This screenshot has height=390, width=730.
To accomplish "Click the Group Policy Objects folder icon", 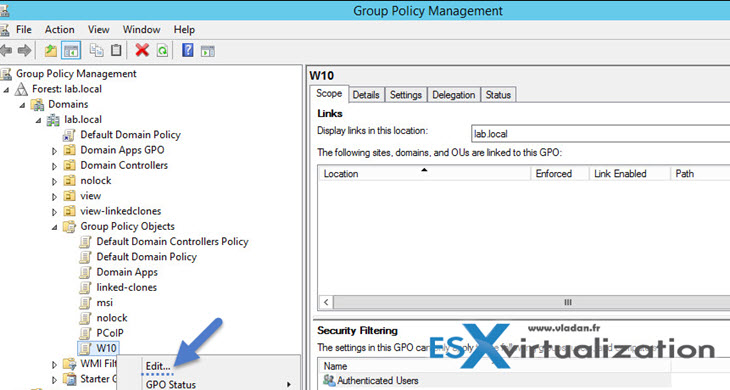I will click(69, 227).
